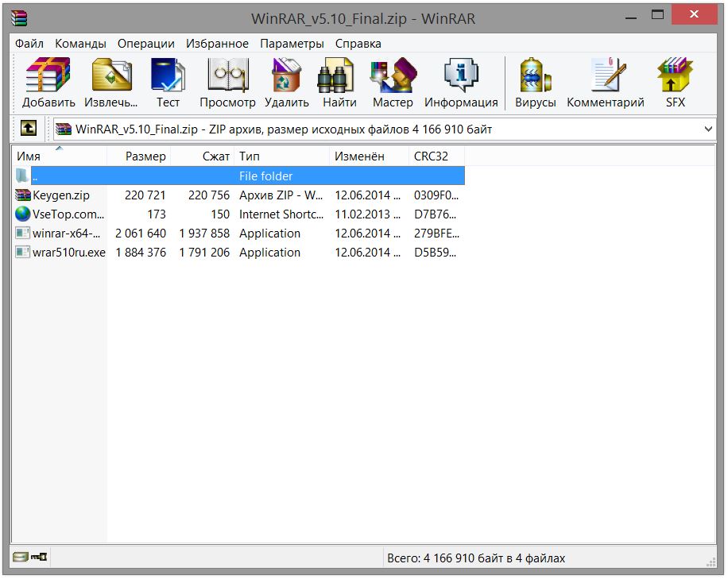
Task: Create SFX archive icon
Action: coord(675,75)
